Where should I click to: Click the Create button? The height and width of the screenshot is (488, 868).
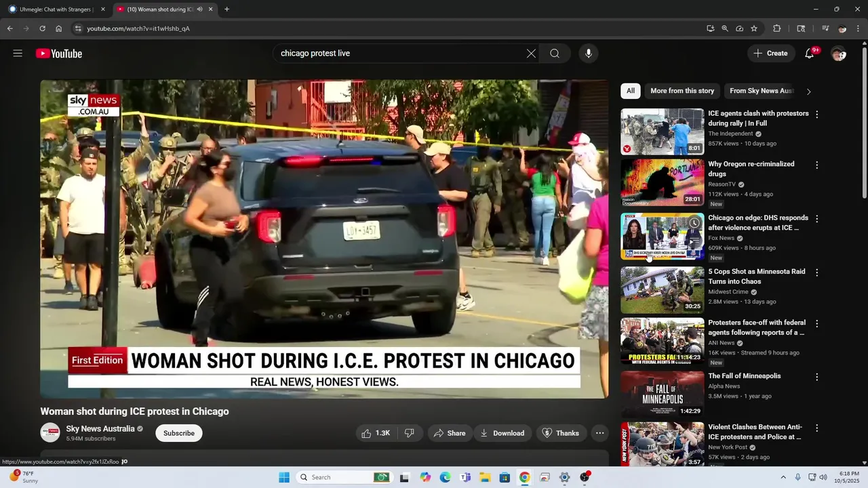771,54
